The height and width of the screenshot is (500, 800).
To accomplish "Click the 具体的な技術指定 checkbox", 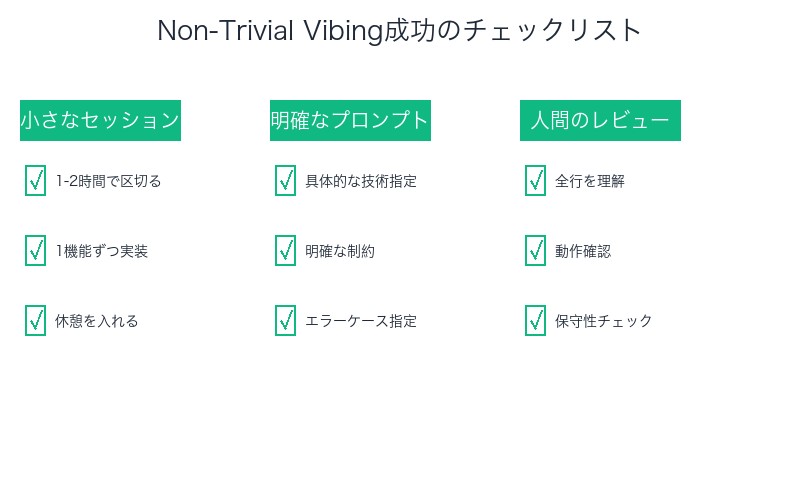I will pos(285,181).
